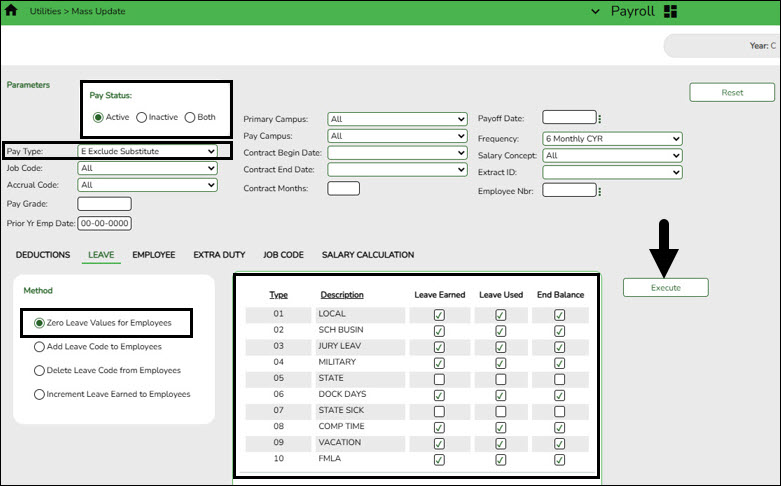Click the Prior Yr Emp Date field
The width and height of the screenshot is (781, 486).
[x=104, y=223]
